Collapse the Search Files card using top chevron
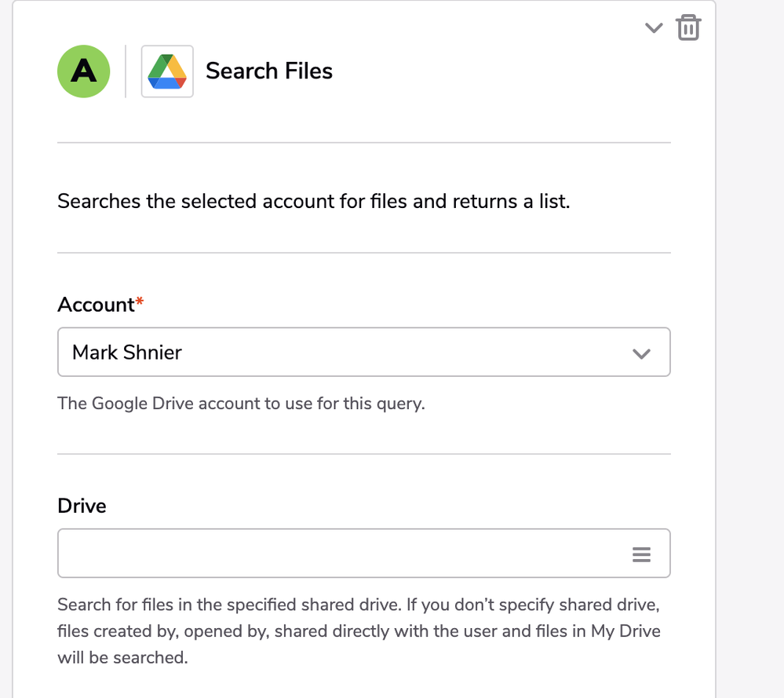784x698 pixels. 654,27
